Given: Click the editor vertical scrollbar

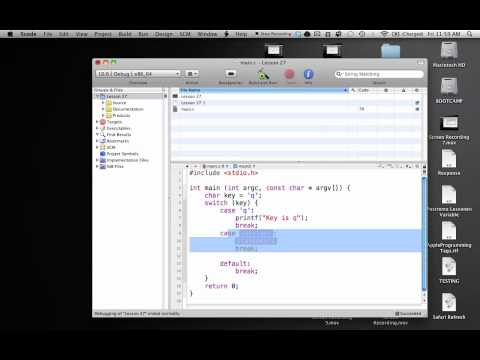Looking at the screenshot, I should pos(424,233).
